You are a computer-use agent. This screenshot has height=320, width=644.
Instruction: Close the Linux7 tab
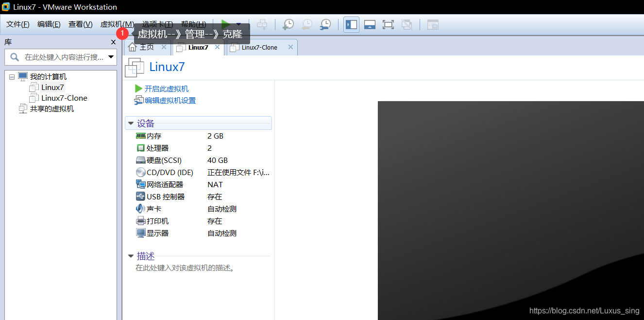[x=217, y=47]
